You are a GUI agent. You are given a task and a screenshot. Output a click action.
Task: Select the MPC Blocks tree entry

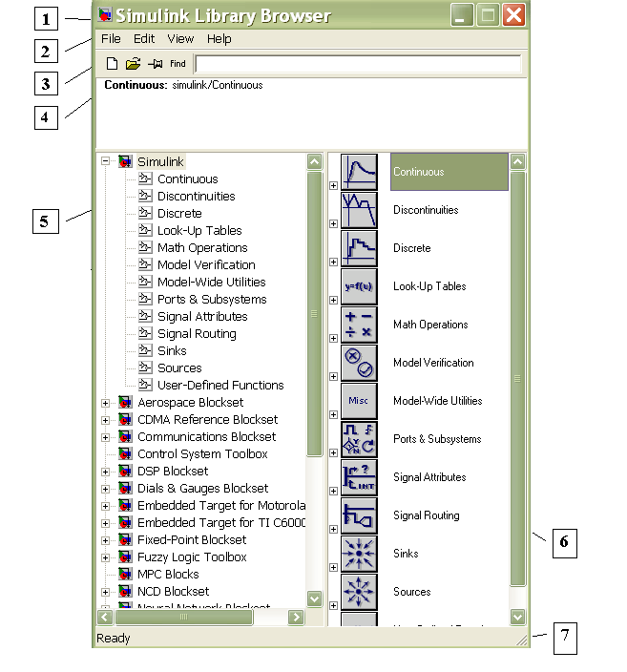(168, 575)
